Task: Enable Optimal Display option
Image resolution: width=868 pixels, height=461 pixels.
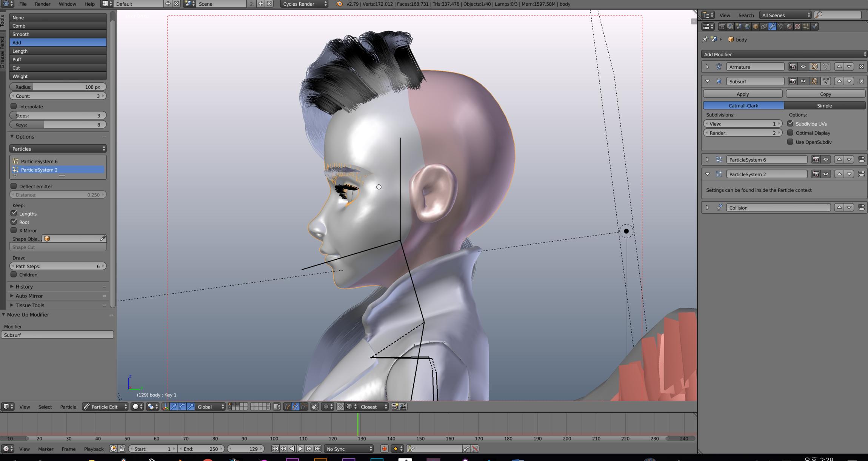Action: point(790,133)
